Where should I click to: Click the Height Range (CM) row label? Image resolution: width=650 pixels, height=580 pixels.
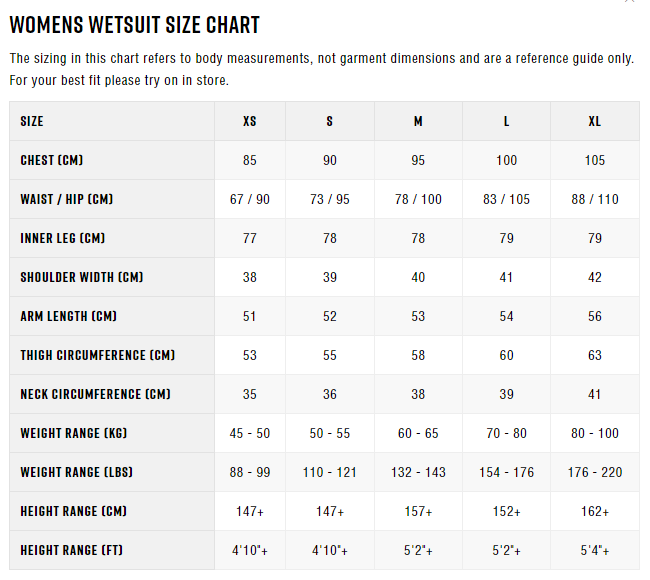(73, 511)
